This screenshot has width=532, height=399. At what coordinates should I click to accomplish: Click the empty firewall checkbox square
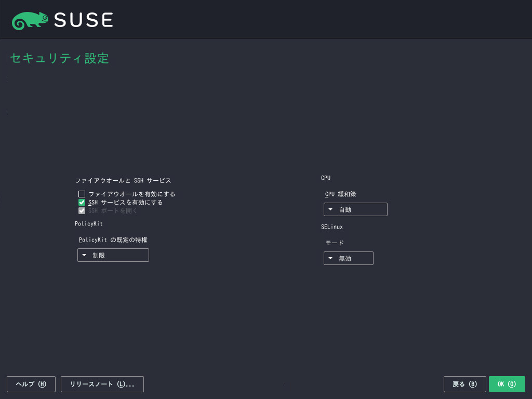[82, 194]
